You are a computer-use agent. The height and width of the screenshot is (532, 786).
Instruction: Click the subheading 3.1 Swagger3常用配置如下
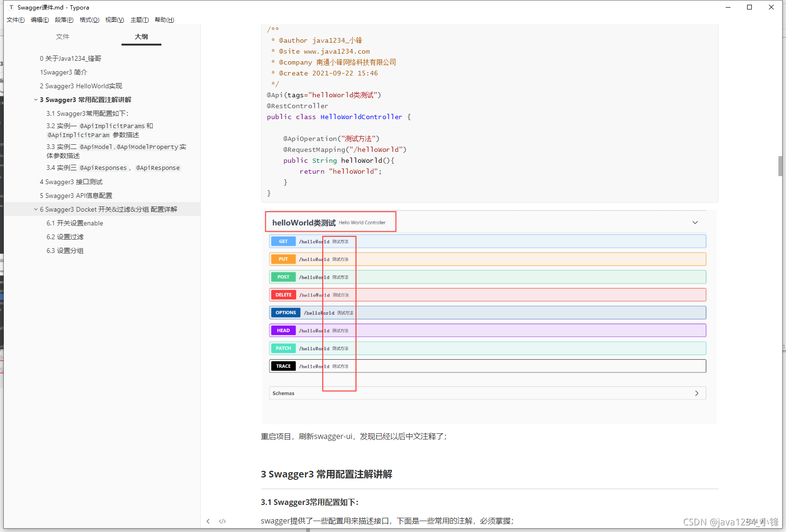[310, 502]
